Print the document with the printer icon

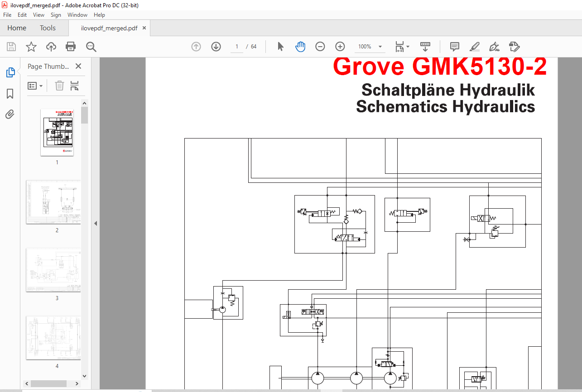point(71,47)
